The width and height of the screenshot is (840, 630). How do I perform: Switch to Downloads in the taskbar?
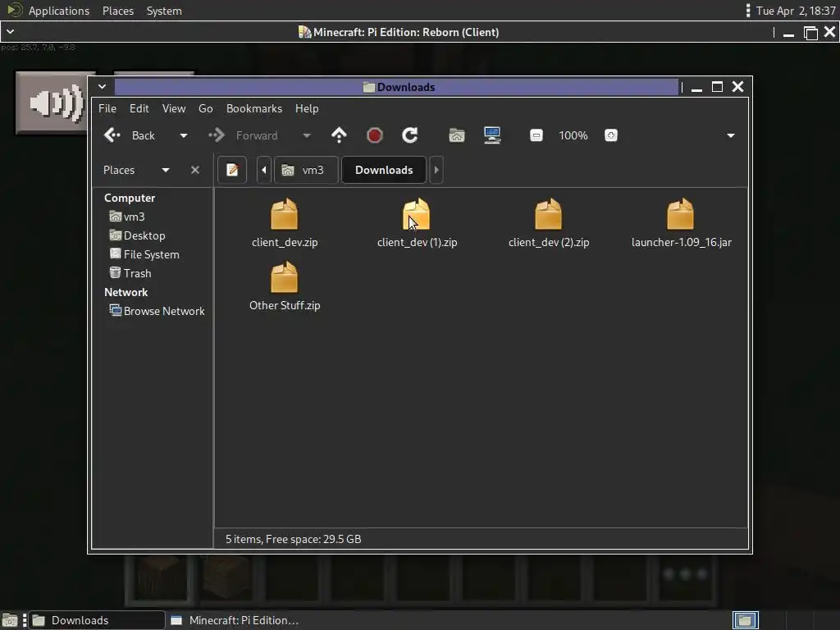97,620
